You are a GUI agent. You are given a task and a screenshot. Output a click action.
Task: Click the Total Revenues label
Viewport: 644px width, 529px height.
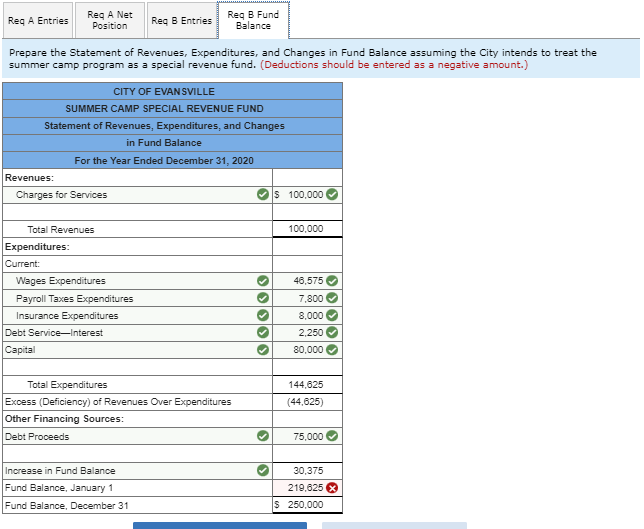tap(61, 230)
